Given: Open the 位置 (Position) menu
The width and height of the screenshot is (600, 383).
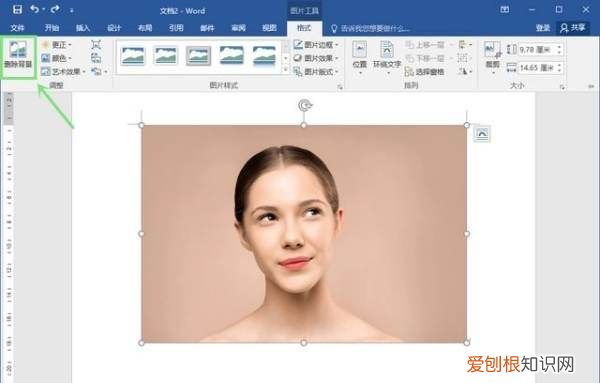Looking at the screenshot, I should coord(360,58).
